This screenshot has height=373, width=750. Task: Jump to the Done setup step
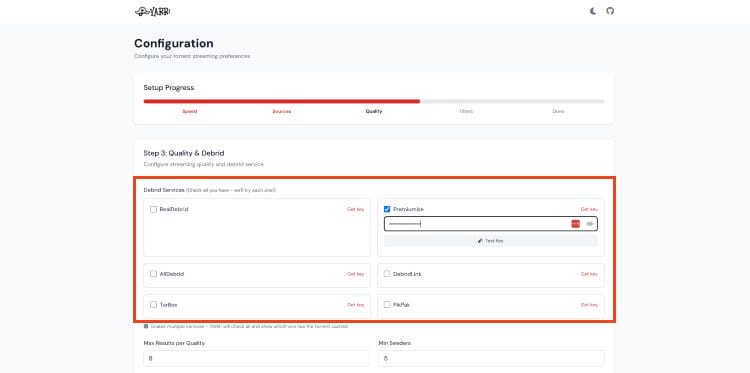(558, 111)
